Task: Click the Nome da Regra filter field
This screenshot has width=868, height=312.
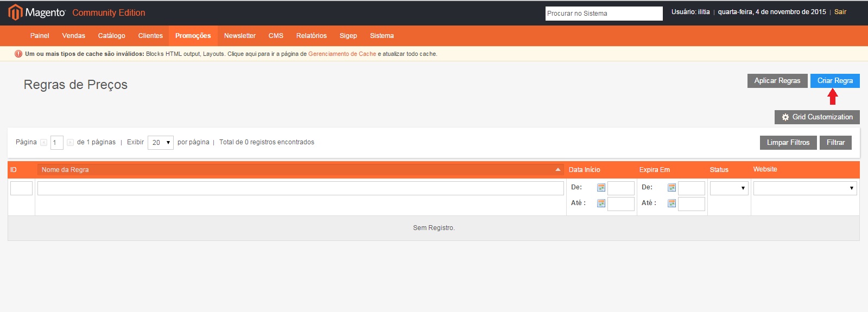Action: 301,188
